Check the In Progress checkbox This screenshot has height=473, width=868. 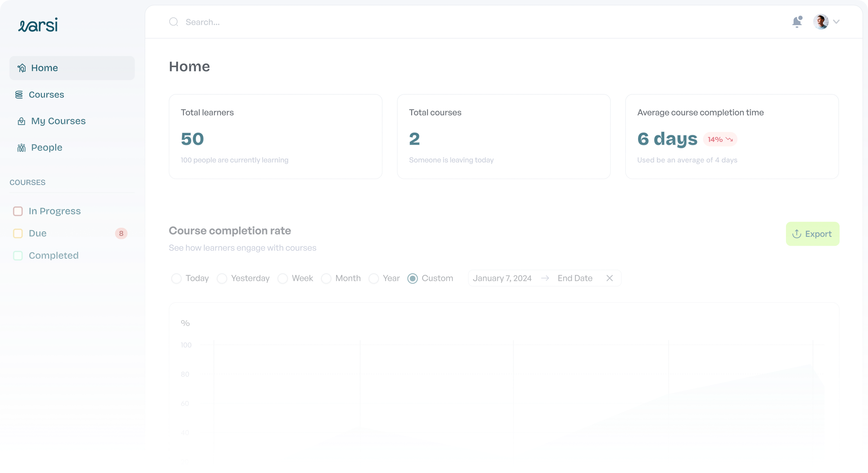[x=18, y=211]
